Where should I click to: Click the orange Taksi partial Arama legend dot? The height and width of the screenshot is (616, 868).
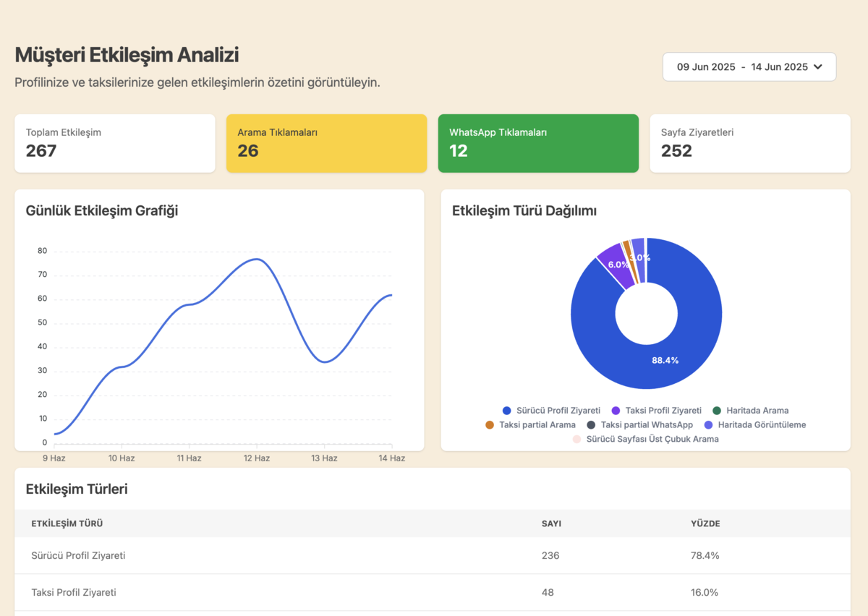[x=490, y=425]
